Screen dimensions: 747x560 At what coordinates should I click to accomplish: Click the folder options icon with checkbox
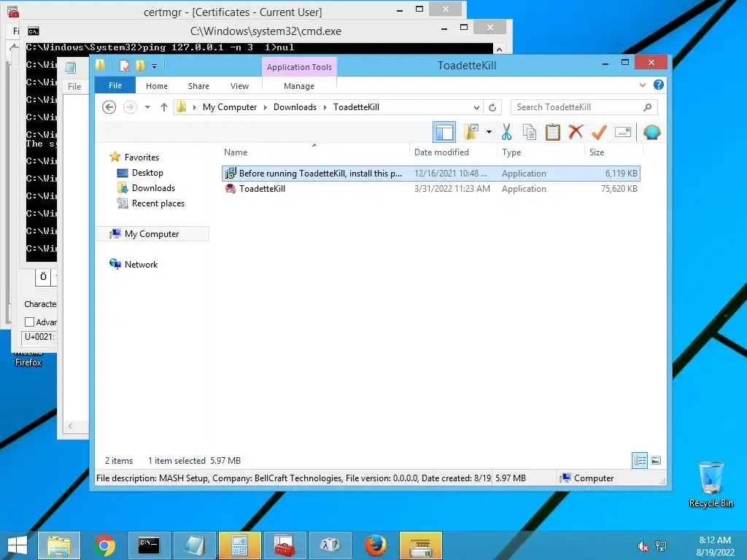[471, 132]
